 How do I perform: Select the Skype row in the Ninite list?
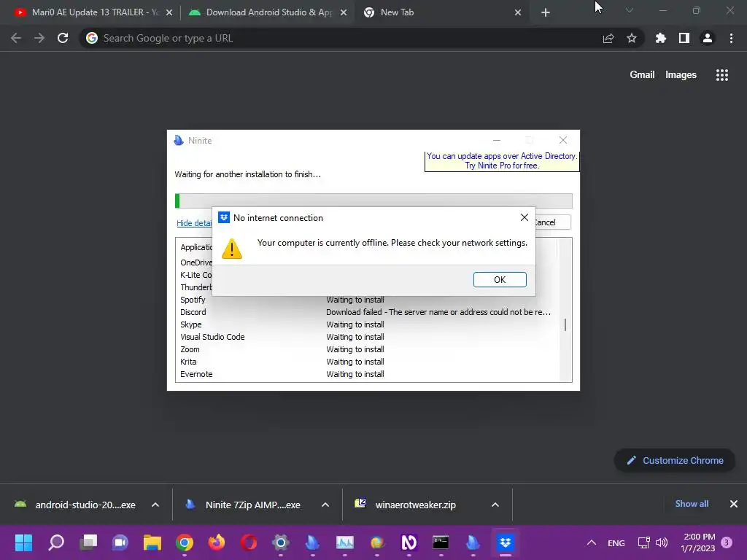click(365, 324)
